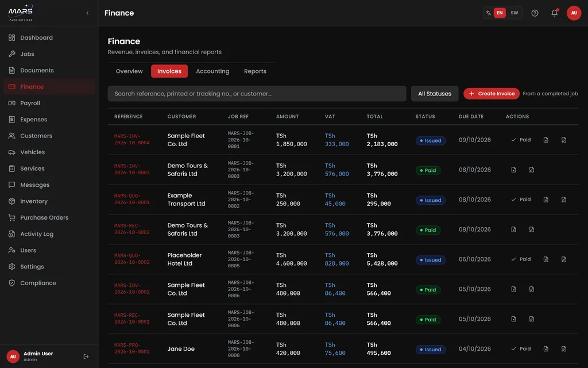Click second document icon for MARS-INV-2026-10-0004
This screenshot has height=368, width=588.
[x=564, y=140]
